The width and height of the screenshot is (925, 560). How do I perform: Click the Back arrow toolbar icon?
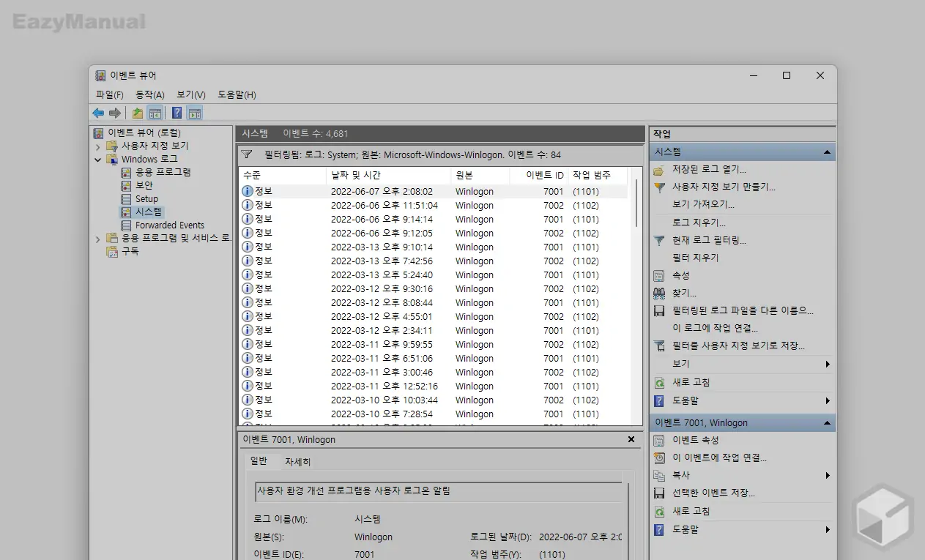tap(98, 113)
